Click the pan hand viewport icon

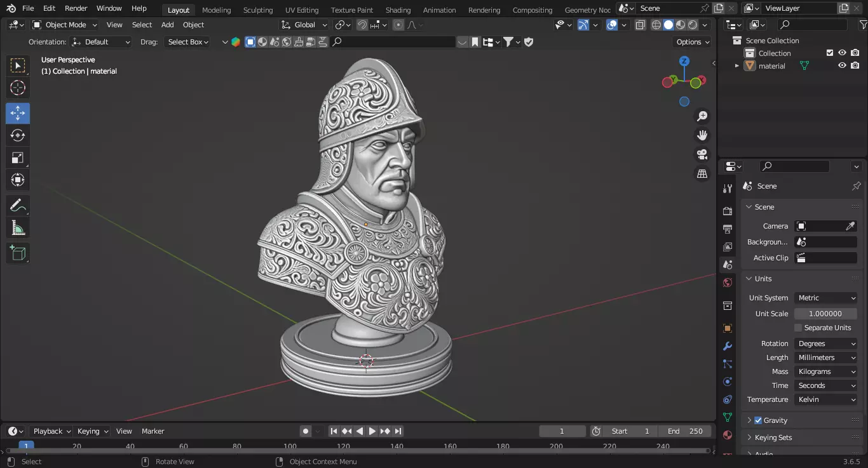tap(702, 135)
